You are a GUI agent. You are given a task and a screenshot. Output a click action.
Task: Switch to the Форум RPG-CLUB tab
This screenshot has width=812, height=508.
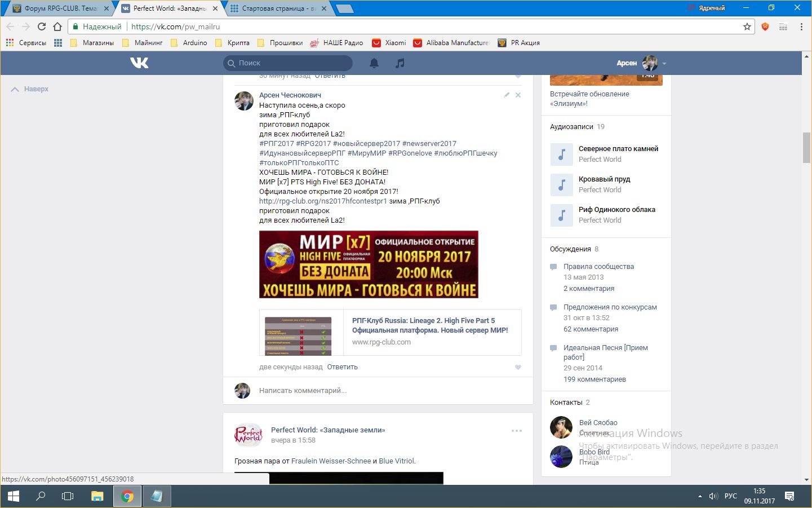coord(60,8)
